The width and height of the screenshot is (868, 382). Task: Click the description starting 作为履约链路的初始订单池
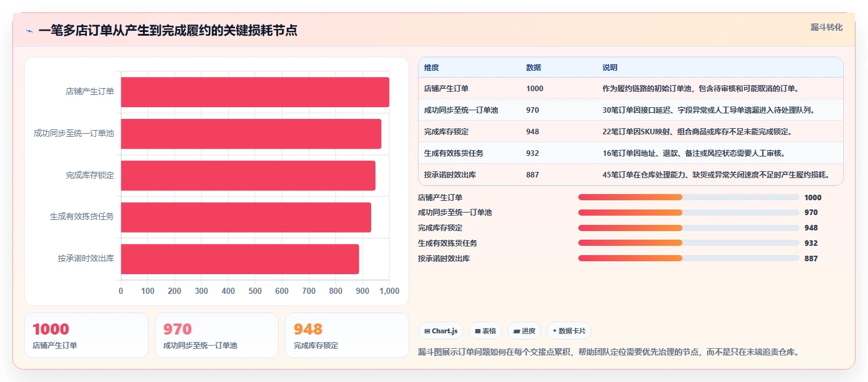point(702,89)
